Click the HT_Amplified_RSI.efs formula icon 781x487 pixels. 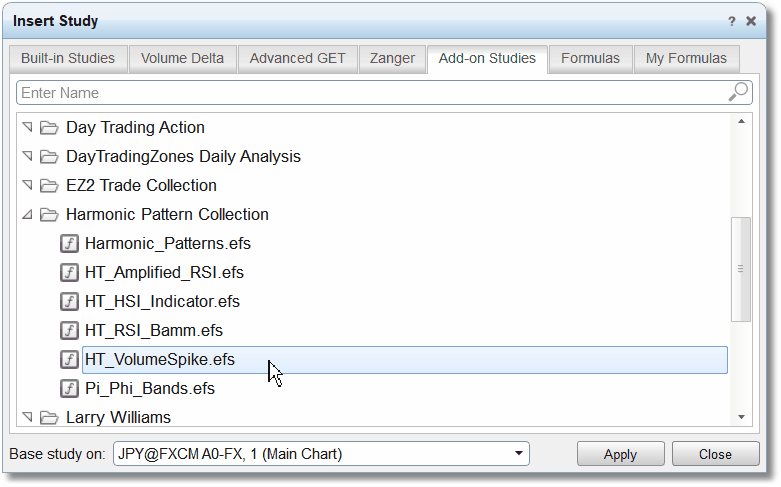click(x=69, y=272)
